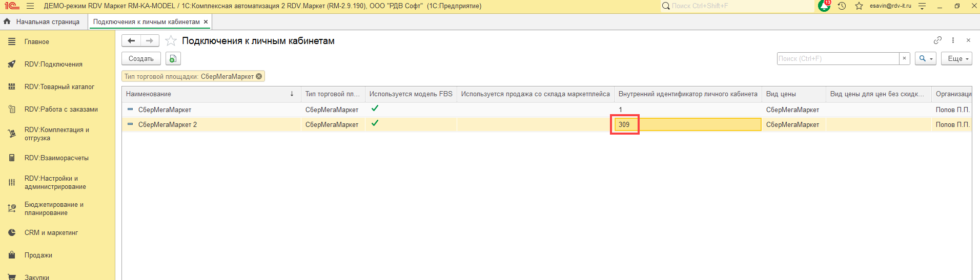
Task: Open the RDV:Товарный каталог section
Action: click(x=59, y=87)
